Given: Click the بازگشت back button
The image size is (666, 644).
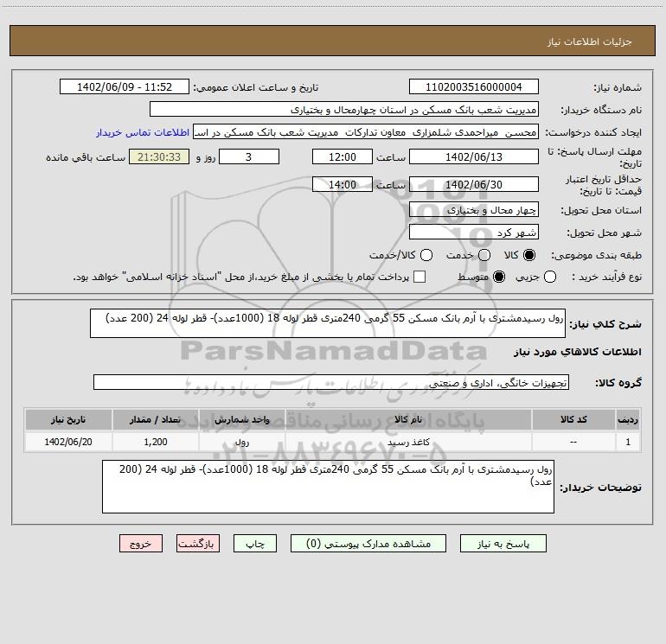Looking at the screenshot, I should [198, 544].
